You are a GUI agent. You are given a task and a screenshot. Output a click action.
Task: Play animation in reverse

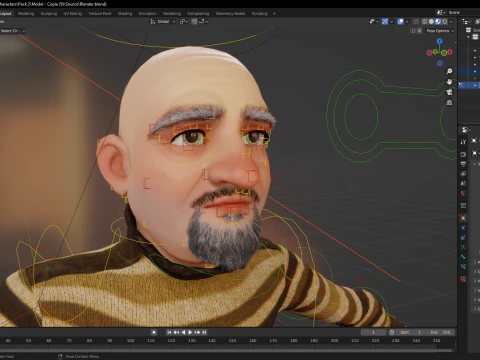click(183, 332)
